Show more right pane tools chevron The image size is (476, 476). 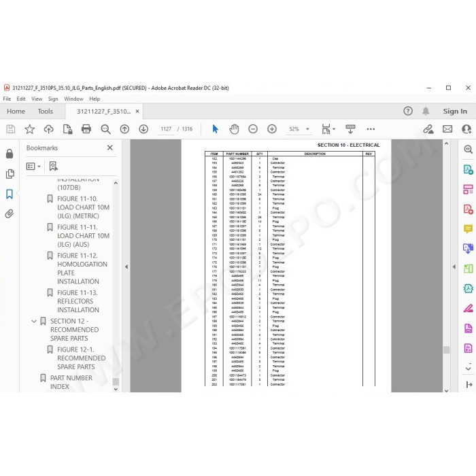pyautogui.click(x=469, y=369)
